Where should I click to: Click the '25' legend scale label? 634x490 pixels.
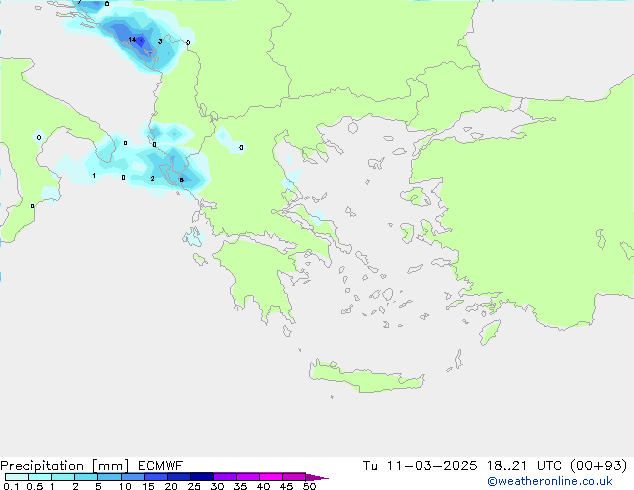pyautogui.click(x=194, y=486)
